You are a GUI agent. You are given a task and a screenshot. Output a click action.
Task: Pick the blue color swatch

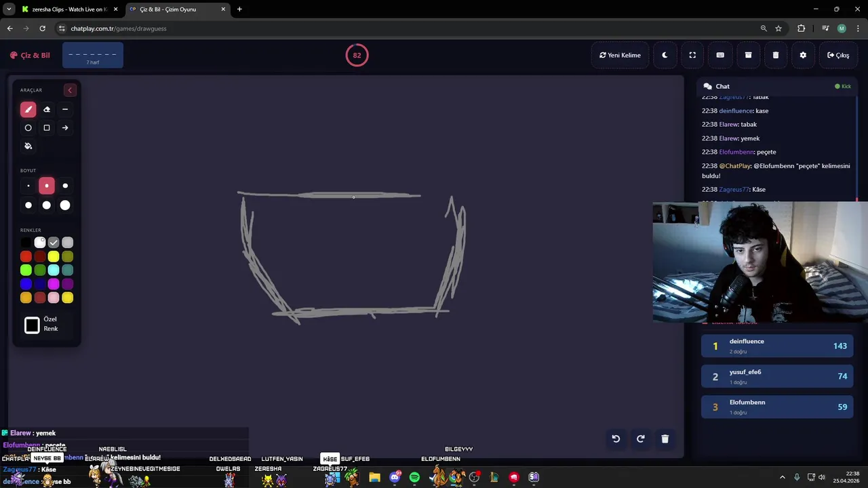coord(26,284)
